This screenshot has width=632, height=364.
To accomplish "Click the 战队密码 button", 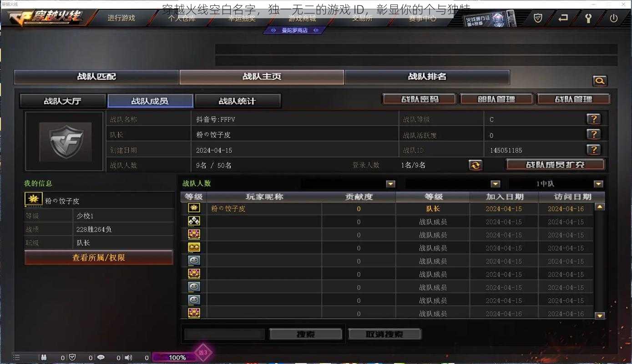I will coord(420,99).
